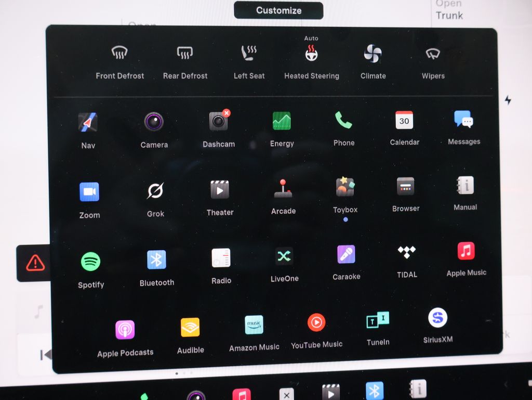
Task: Open the Nav app
Action: [x=88, y=123]
